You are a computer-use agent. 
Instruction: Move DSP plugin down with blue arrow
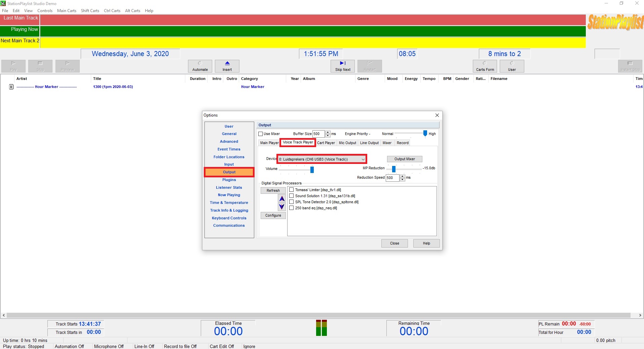(x=282, y=207)
